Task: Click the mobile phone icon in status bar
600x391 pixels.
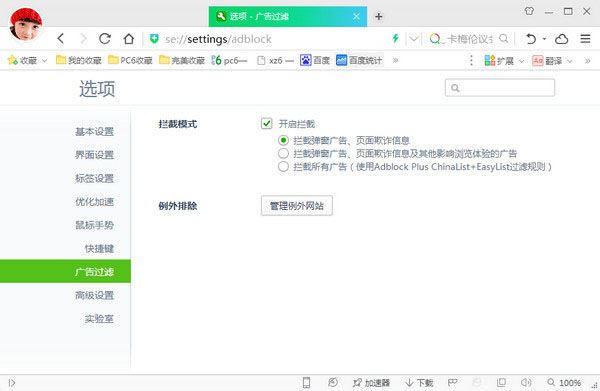Action: coord(306,382)
